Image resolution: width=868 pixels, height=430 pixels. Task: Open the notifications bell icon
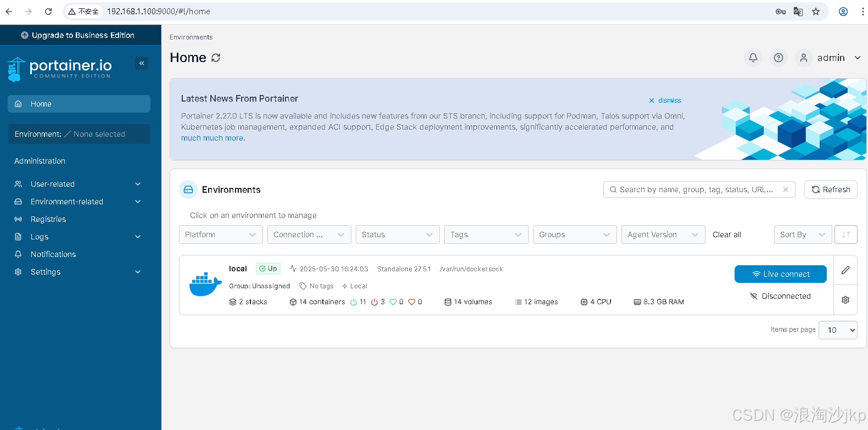click(753, 58)
